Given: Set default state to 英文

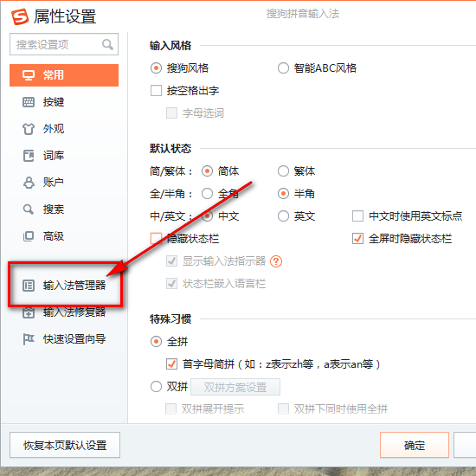Looking at the screenshot, I should coord(283,216).
